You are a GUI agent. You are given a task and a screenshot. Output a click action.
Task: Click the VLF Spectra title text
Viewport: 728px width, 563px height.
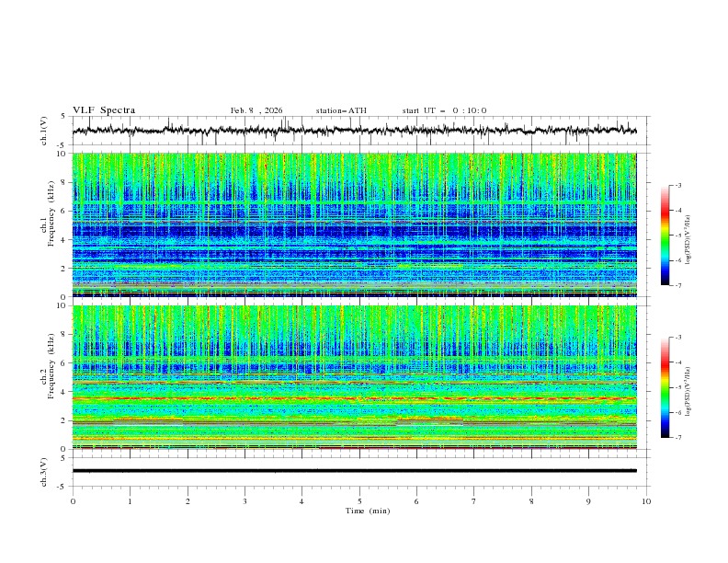pos(104,110)
